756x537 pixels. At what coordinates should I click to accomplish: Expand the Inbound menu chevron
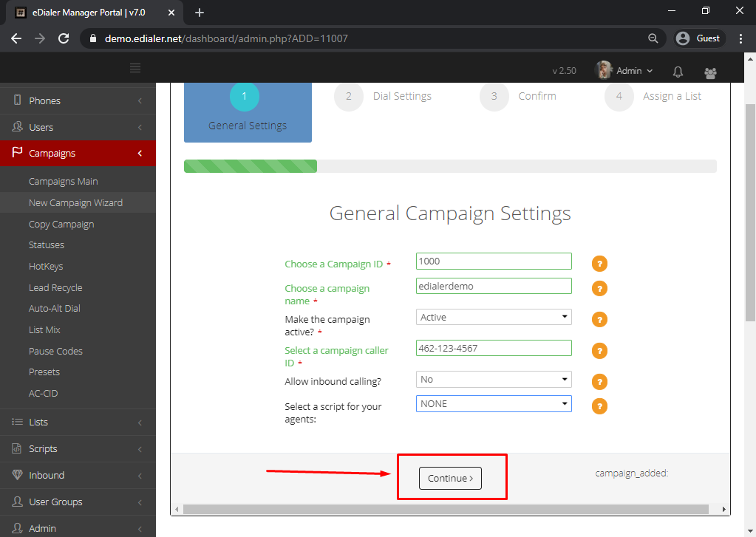coord(140,476)
